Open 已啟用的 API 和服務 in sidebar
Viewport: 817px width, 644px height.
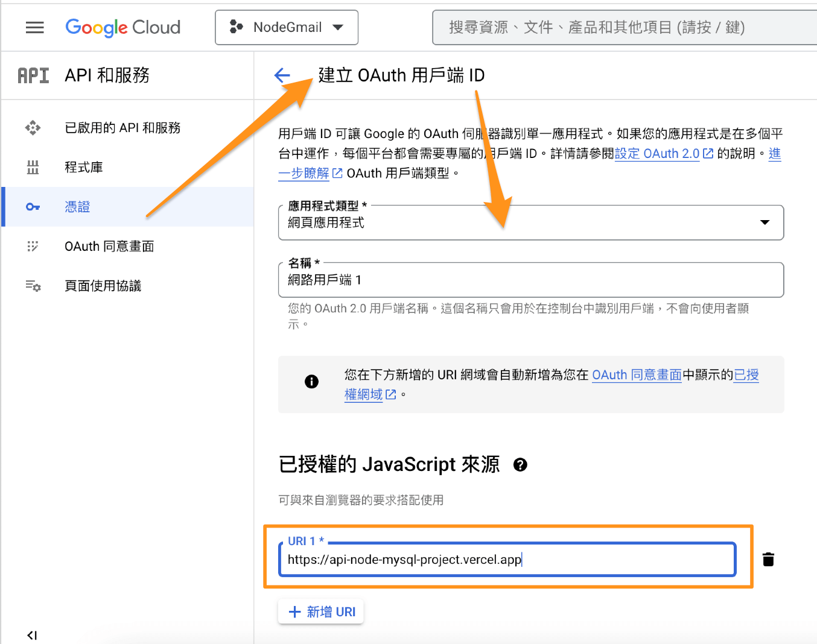(x=122, y=128)
